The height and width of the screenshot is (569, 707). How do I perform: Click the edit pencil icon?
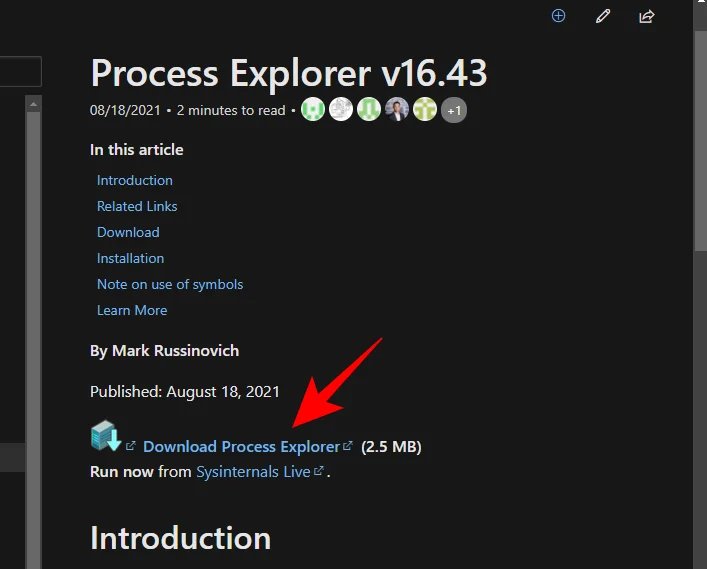tap(602, 16)
